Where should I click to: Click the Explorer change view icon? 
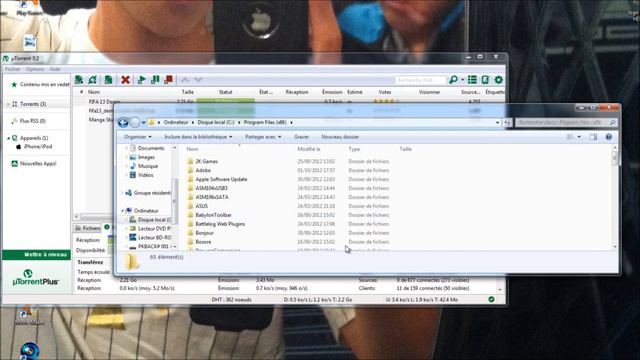(x=570, y=137)
